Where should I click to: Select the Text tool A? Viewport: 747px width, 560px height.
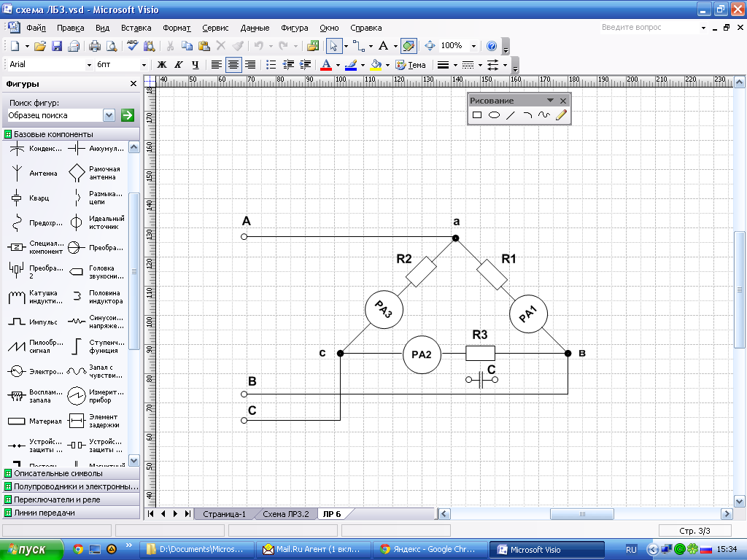(383, 46)
